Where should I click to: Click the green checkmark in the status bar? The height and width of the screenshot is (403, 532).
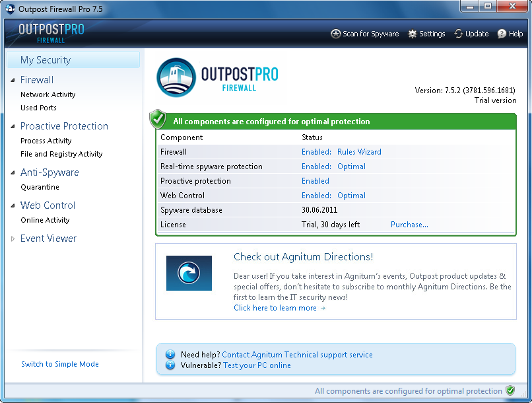point(510,391)
